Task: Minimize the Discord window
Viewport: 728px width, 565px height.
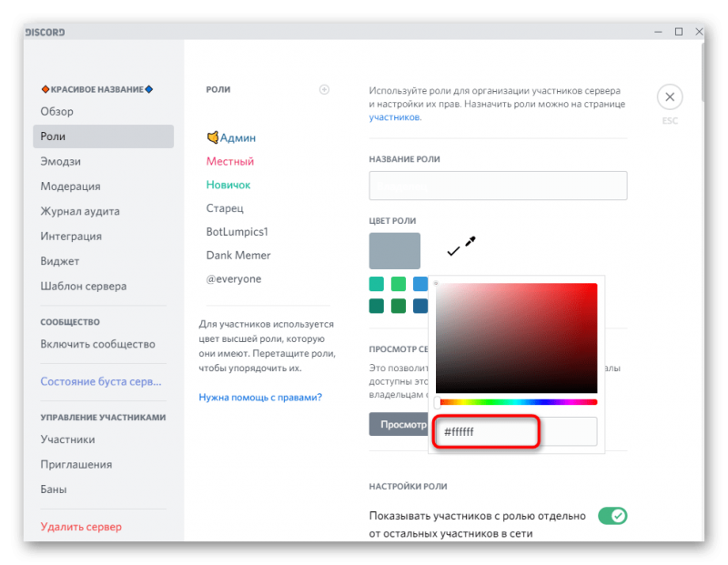Action: click(x=658, y=32)
